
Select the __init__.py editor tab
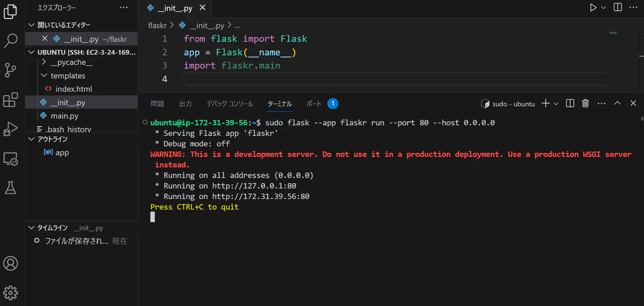pyautogui.click(x=175, y=8)
